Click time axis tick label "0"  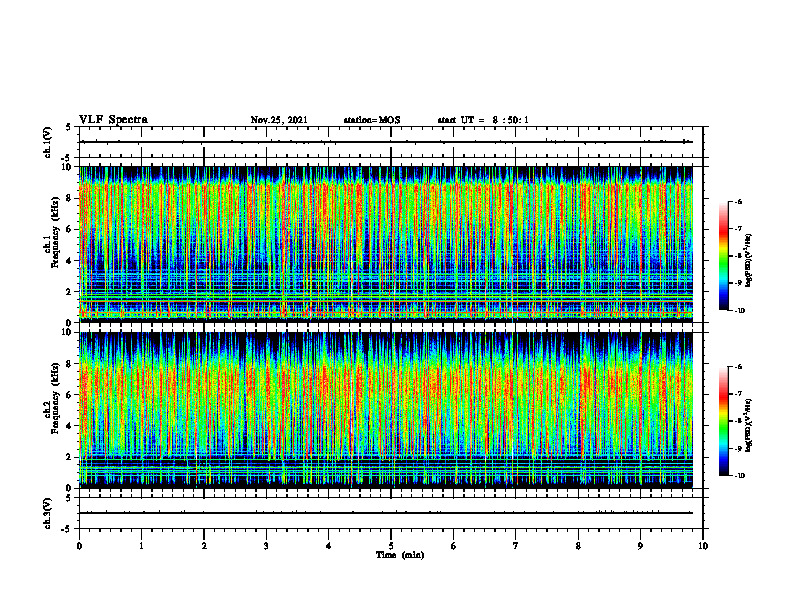[x=79, y=546]
